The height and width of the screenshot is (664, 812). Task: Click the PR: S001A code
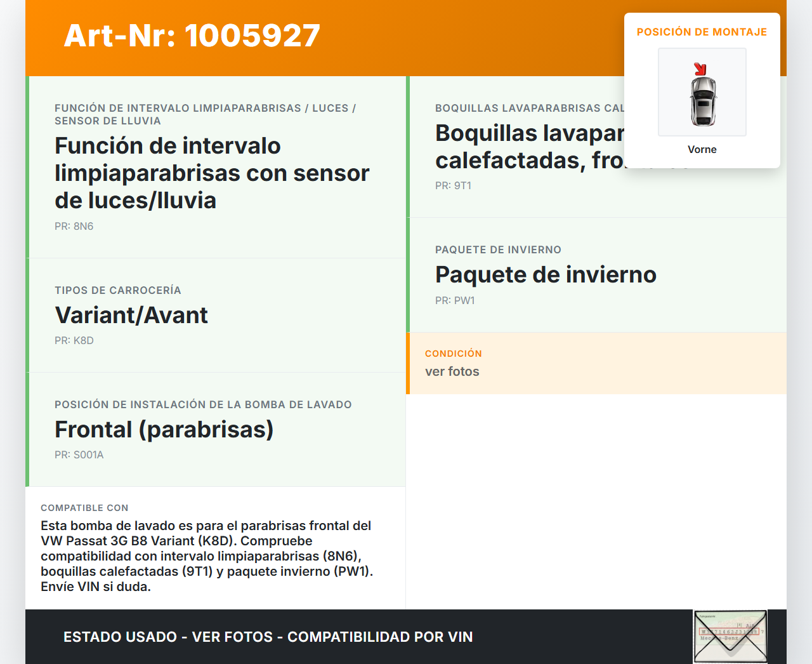(79, 455)
